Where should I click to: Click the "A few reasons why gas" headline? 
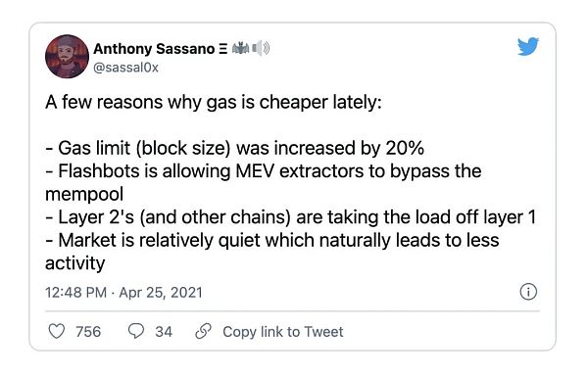[x=214, y=102]
